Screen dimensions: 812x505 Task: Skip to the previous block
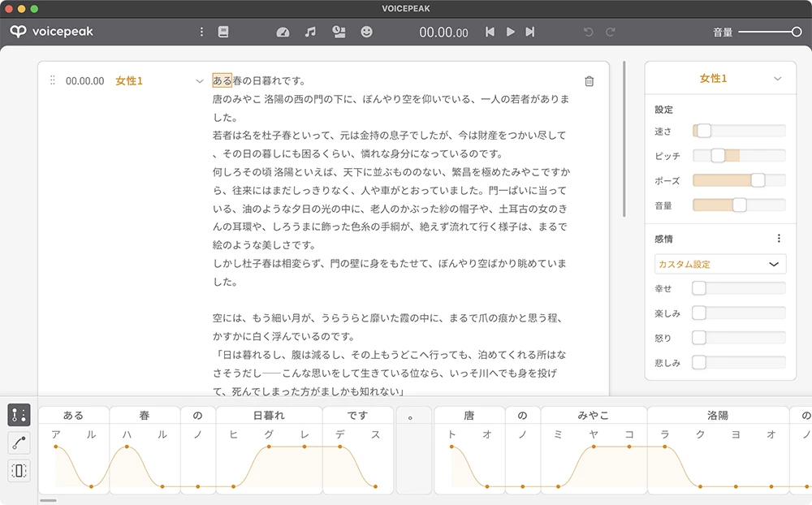click(x=490, y=32)
